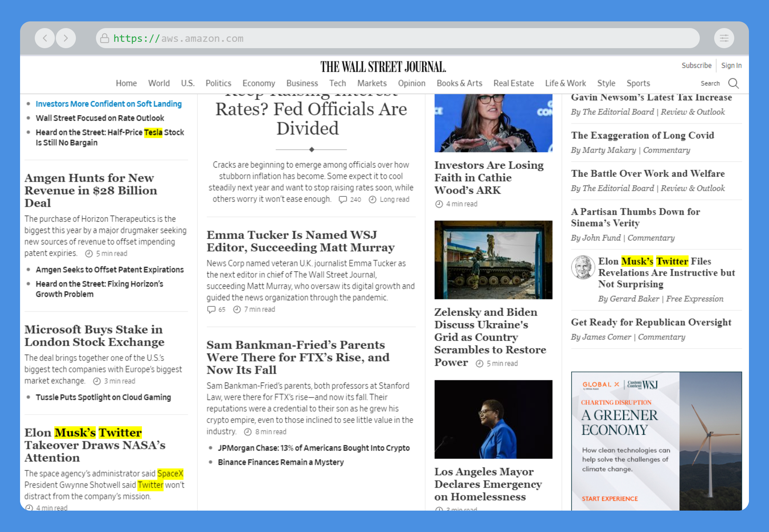Image resolution: width=769 pixels, height=532 pixels.
Task: Open the Economy nav section
Action: coord(259,83)
